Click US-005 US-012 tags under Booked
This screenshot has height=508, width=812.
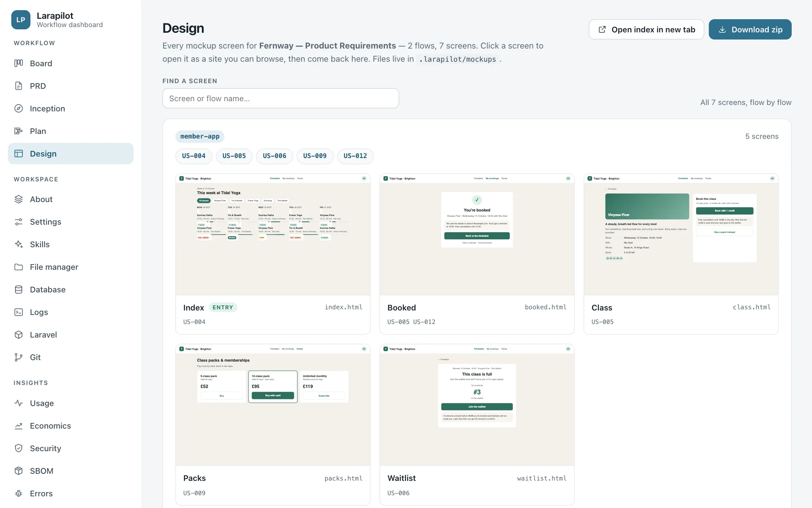[411, 322]
